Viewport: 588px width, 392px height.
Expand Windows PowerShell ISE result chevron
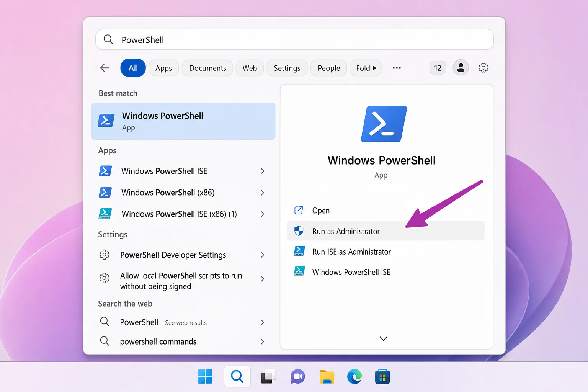[262, 171]
